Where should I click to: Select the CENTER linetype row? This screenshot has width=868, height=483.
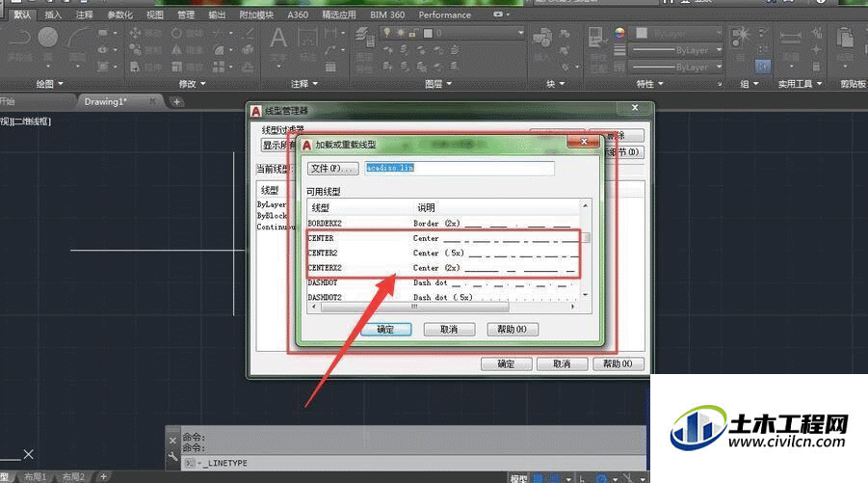(x=443, y=238)
